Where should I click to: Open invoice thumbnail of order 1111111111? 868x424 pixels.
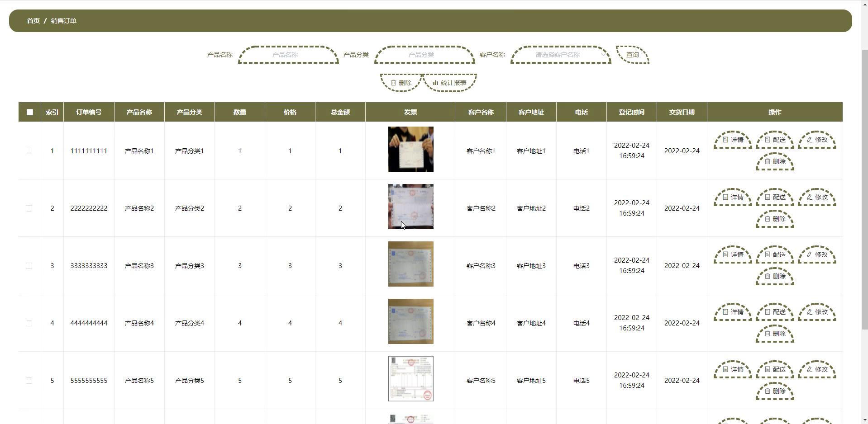411,149
